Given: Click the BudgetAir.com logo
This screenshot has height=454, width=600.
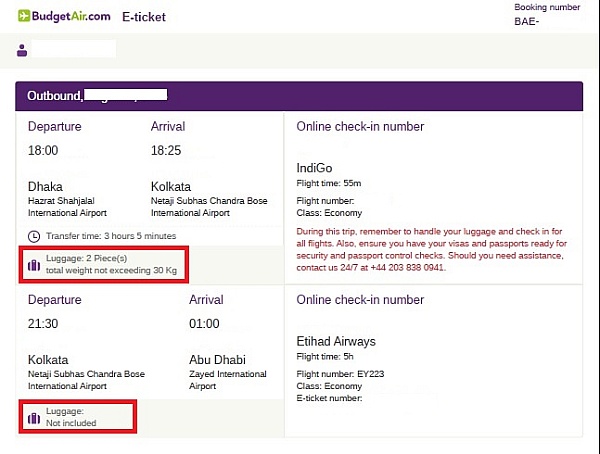Looking at the screenshot, I should [64, 16].
